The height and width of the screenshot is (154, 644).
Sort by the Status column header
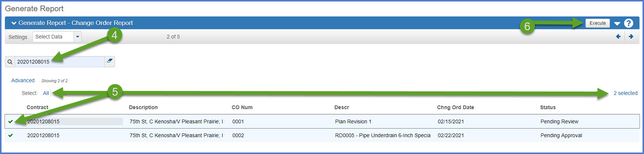pos(548,107)
